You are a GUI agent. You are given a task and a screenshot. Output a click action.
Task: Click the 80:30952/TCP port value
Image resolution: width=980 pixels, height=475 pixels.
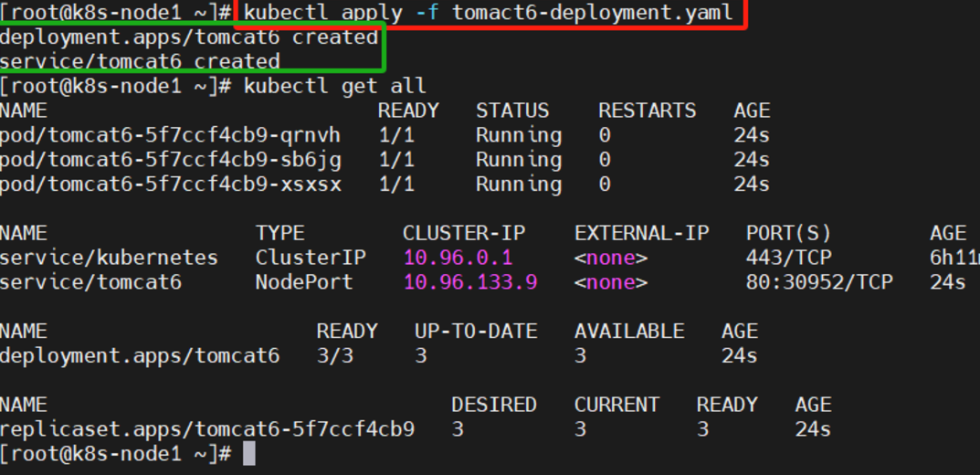(819, 282)
